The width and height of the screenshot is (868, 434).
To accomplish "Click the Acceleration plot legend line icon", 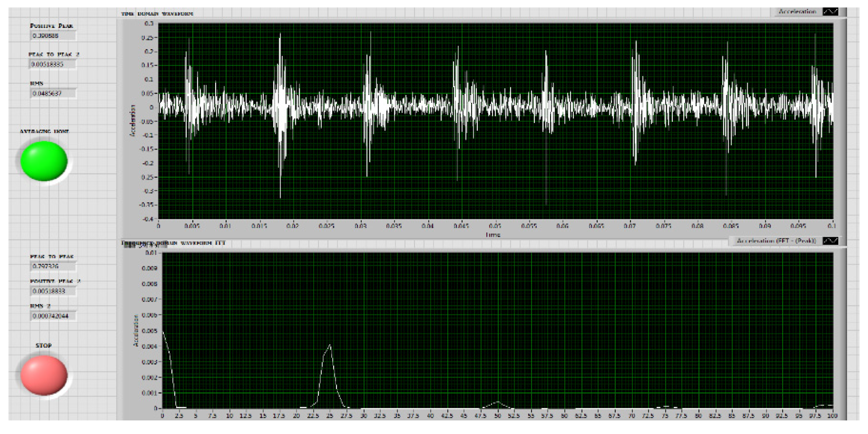I will click(x=830, y=12).
